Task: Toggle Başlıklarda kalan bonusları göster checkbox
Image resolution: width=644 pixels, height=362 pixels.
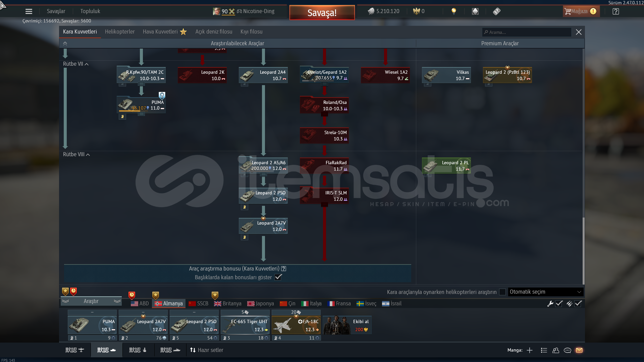Action: (278, 277)
